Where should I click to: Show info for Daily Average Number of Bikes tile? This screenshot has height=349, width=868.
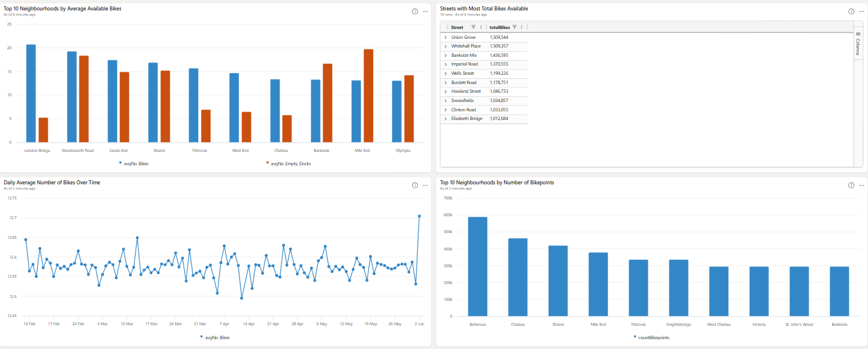(x=415, y=186)
